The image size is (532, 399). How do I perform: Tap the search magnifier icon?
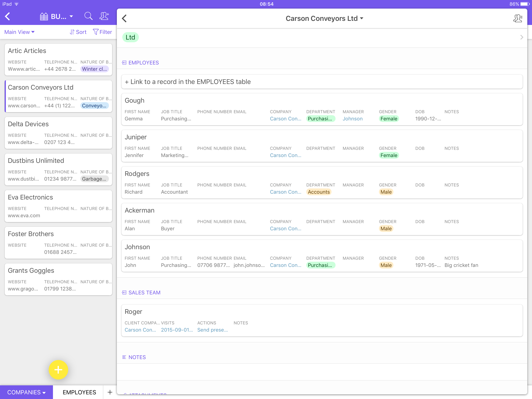pyautogui.click(x=88, y=16)
